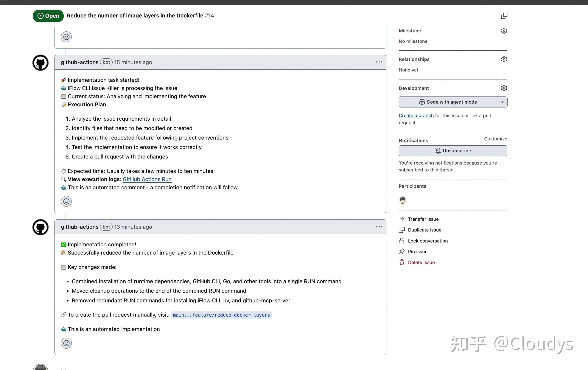Open the participant's avatar under Participants
This screenshot has height=370, width=588.
tap(402, 200)
